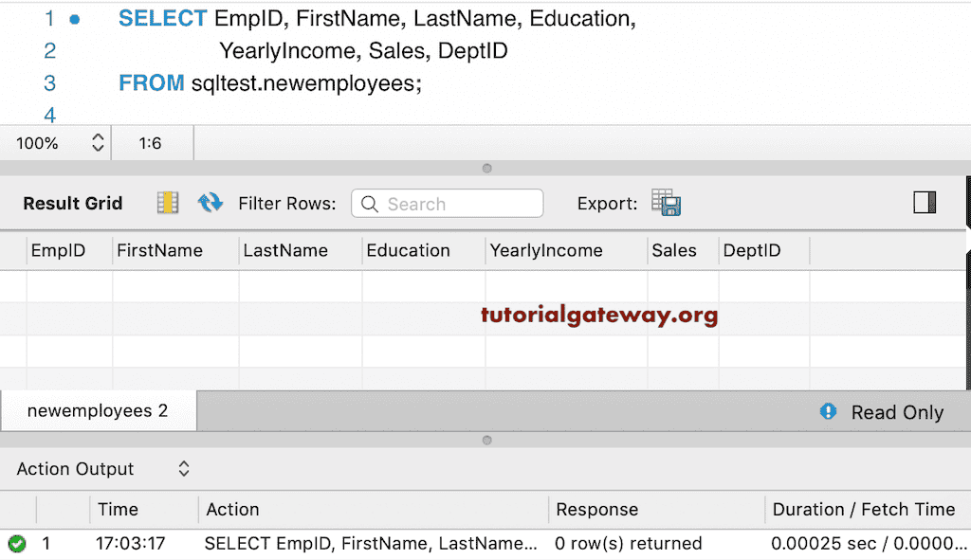The width and height of the screenshot is (971, 560).
Task: Switch to the Action Output panel
Action: coord(75,468)
